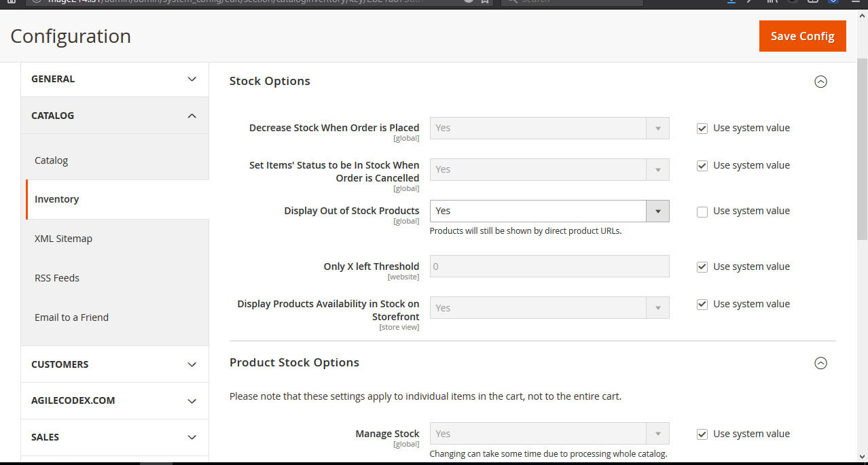Uncheck system value for Only X left Threshold

click(x=702, y=266)
